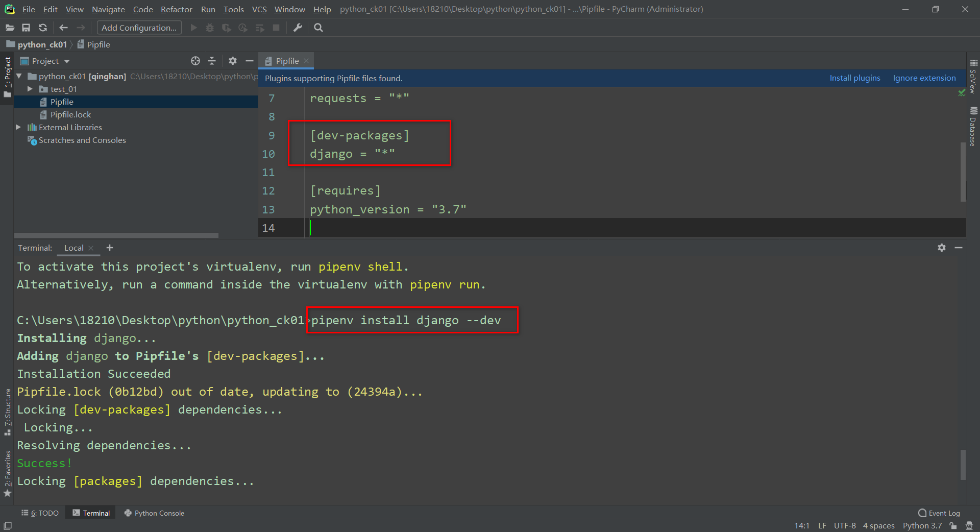The width and height of the screenshot is (980, 532).
Task: Open the Refactor menu
Action: pyautogui.click(x=177, y=9)
